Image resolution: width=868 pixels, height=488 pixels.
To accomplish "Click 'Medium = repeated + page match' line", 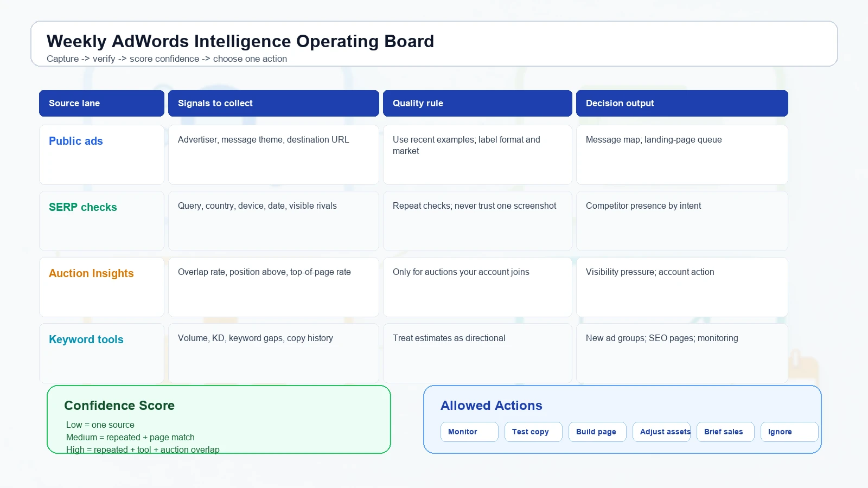I will [x=130, y=437].
